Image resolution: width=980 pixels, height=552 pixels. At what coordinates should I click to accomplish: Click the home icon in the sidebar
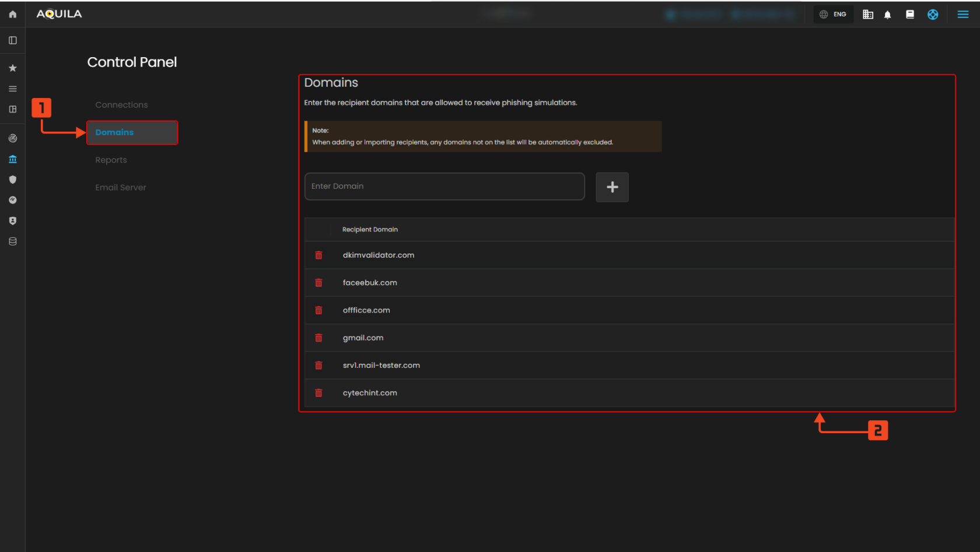click(13, 14)
